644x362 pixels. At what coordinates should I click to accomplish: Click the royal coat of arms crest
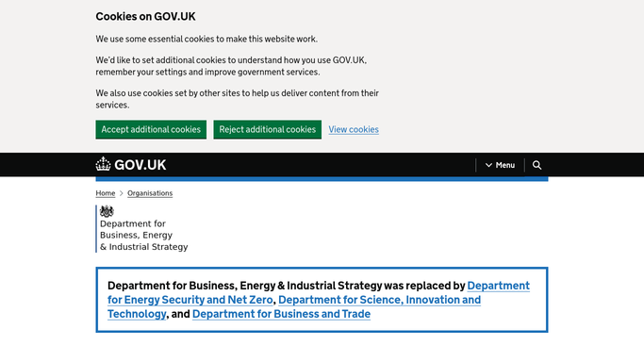click(107, 211)
